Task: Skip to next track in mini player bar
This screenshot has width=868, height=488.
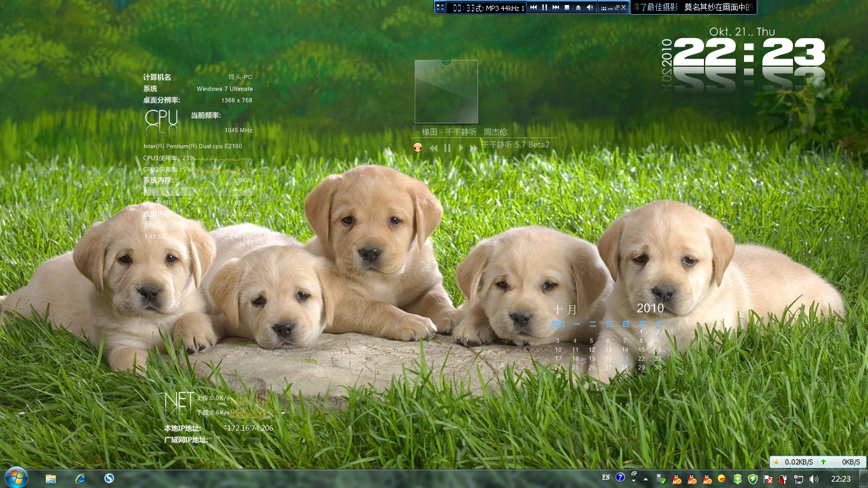Action: (556, 8)
